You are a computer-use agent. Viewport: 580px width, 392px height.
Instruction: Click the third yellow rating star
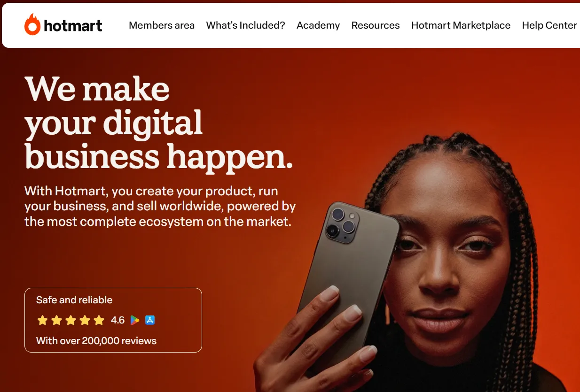click(71, 320)
